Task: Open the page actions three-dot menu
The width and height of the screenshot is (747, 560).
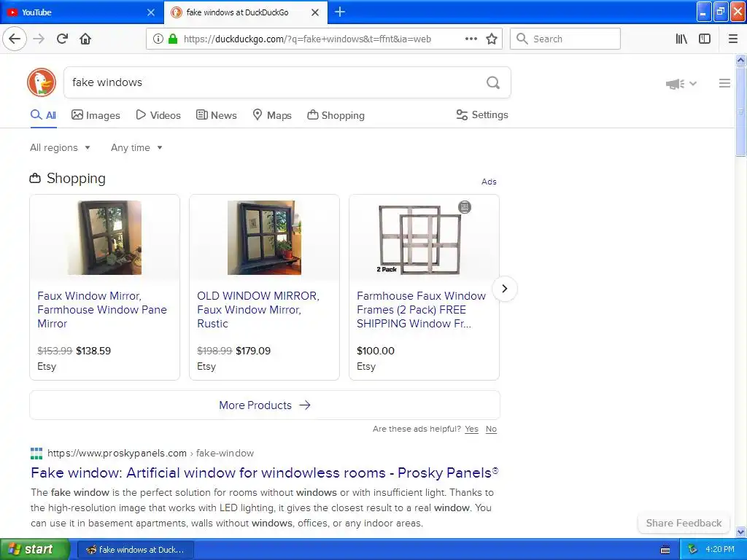Action: (471, 39)
